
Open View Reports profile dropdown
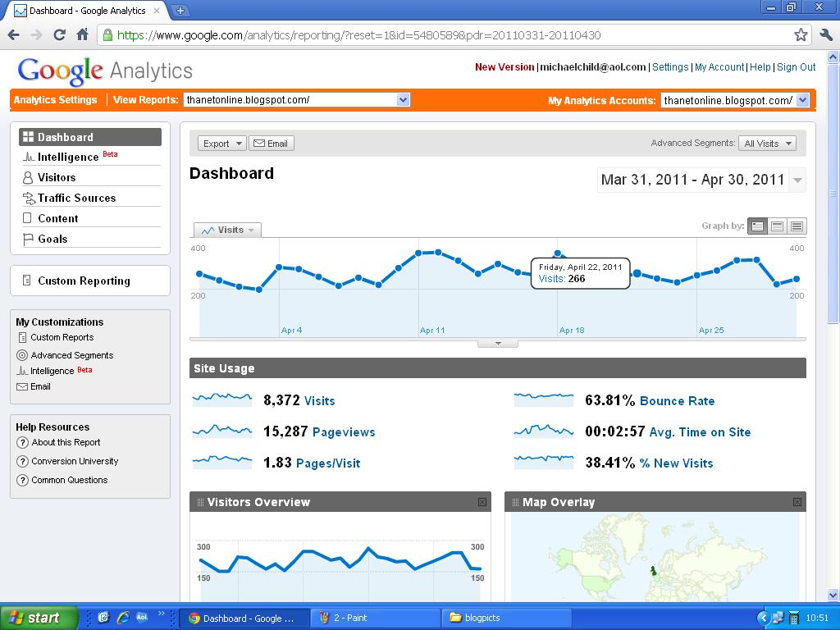point(297,100)
